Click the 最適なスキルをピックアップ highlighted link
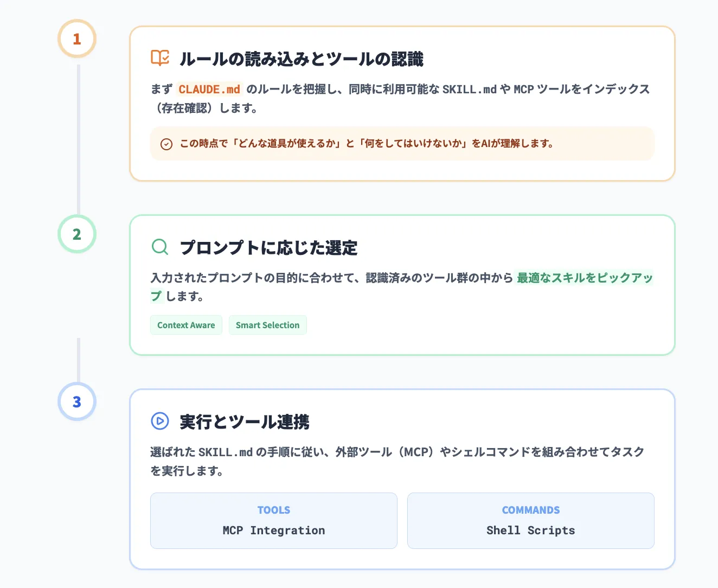 [x=584, y=278]
